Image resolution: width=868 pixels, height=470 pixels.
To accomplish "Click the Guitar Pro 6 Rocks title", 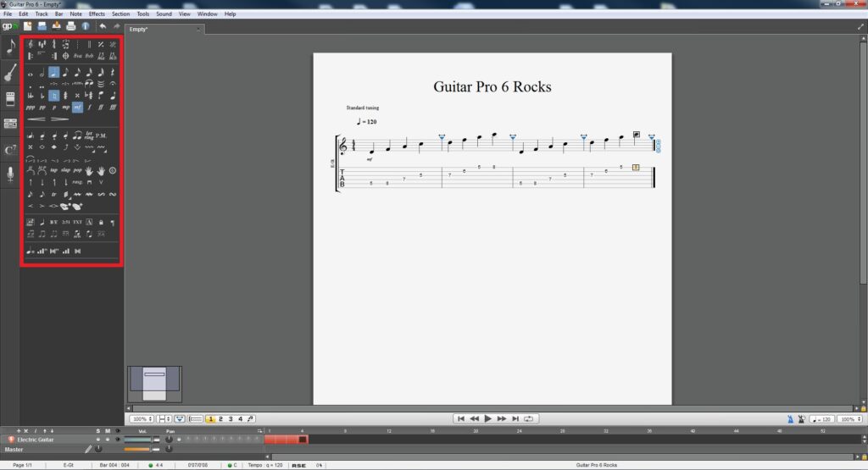I will tap(492, 87).
